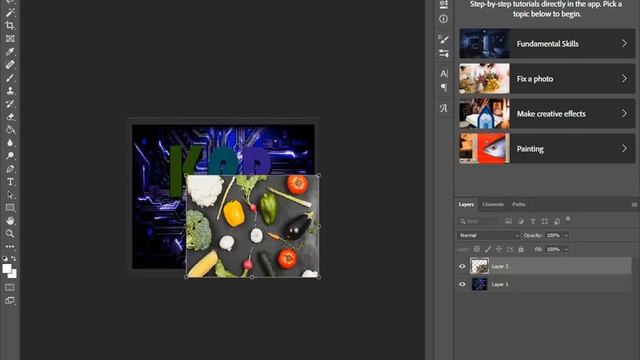Image resolution: width=640 pixels, height=360 pixels.
Task: Select the Eyedropper tool
Action: click(x=10, y=51)
